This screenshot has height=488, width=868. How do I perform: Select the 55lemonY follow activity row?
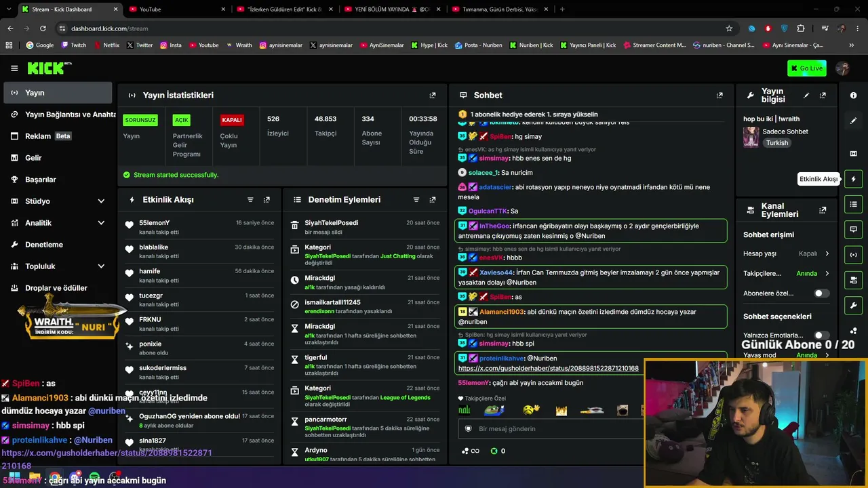point(200,227)
